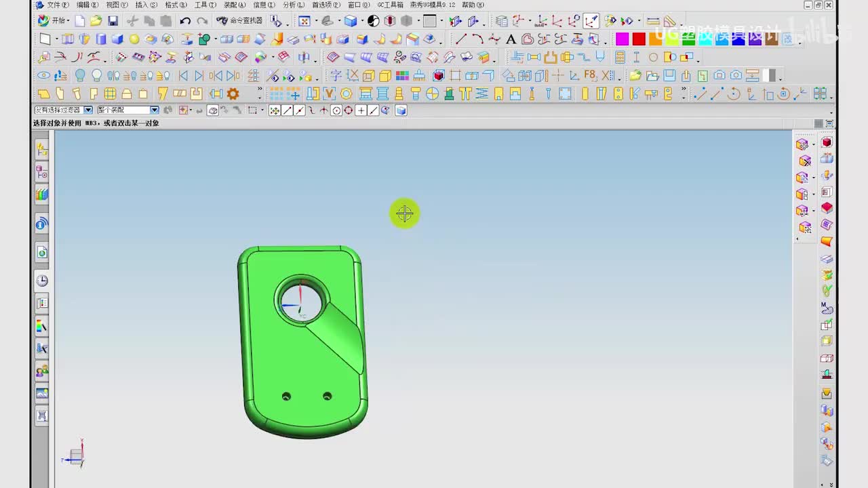Click the calculator icon
This screenshot has height=488, width=868.
coord(620,57)
